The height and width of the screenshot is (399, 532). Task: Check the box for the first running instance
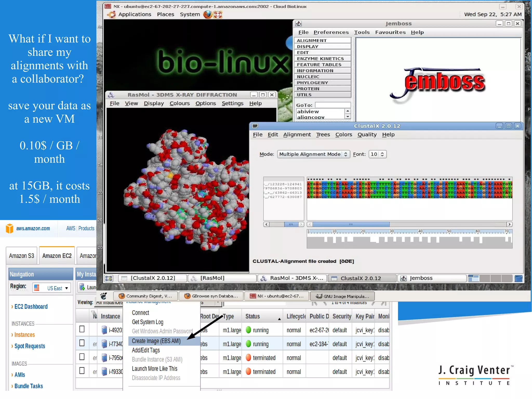[x=82, y=329]
